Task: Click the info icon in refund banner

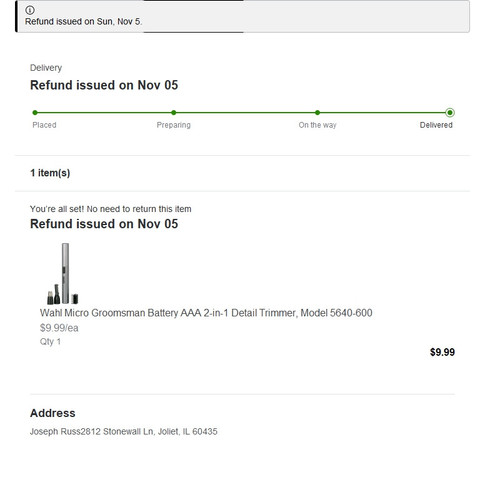Action: coord(30,10)
